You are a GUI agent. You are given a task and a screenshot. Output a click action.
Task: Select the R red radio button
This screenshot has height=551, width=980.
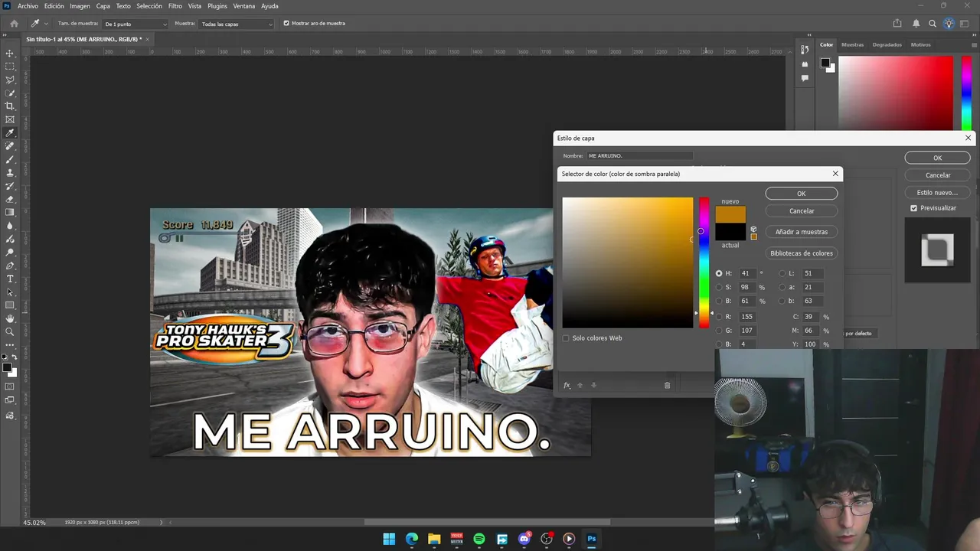pos(719,317)
